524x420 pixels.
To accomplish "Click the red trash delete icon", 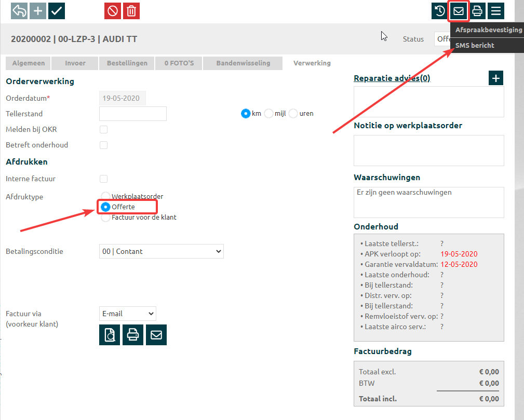I will 131,11.
